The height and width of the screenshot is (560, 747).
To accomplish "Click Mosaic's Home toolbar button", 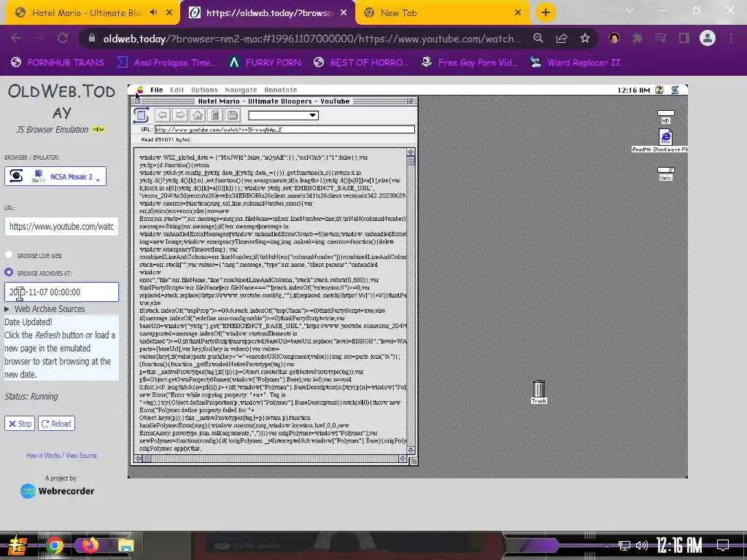I will 198,114.
